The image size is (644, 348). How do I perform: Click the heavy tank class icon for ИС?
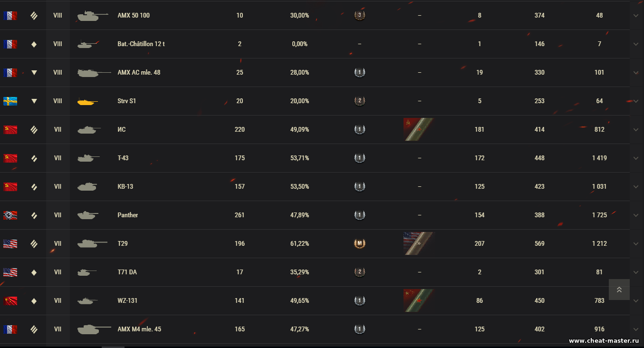coord(34,130)
